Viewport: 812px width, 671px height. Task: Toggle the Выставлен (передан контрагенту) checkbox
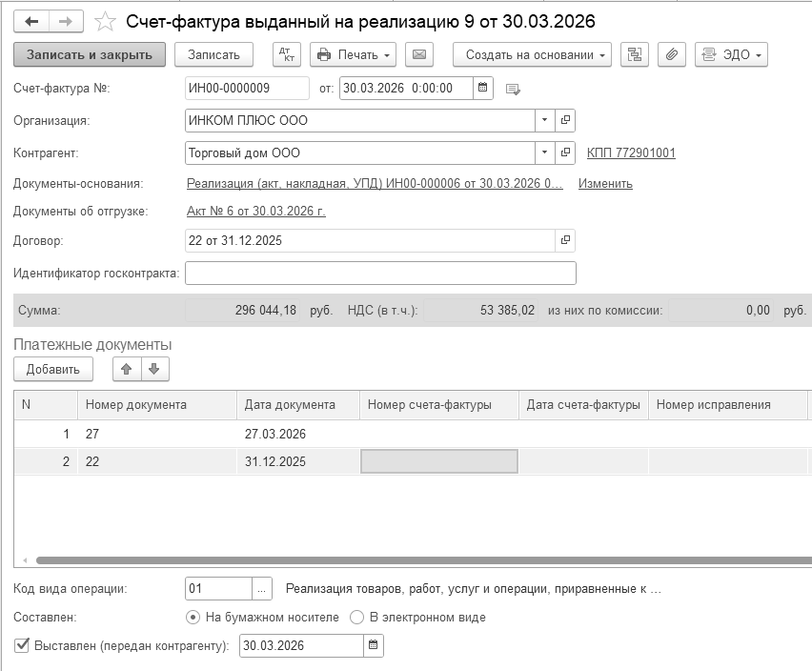coord(21,645)
